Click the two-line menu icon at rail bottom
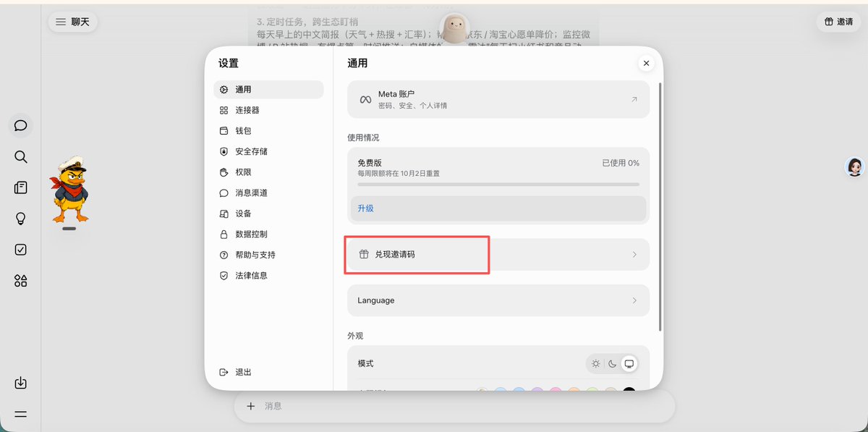 [x=20, y=414]
